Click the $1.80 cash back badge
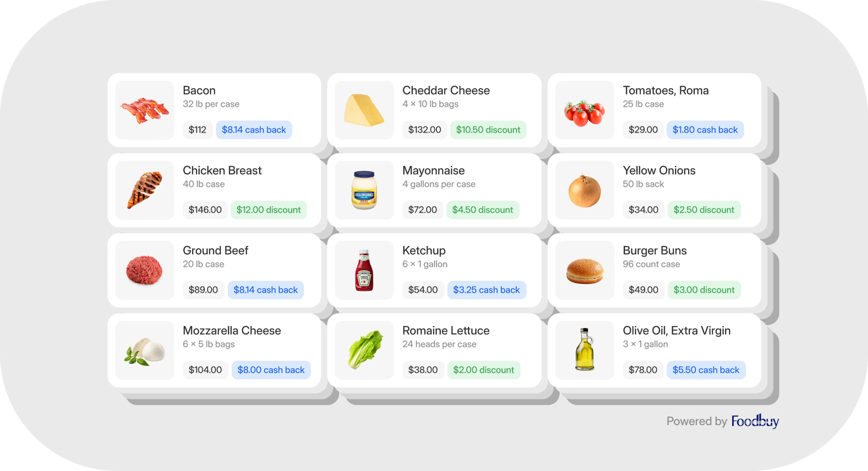 (x=705, y=130)
